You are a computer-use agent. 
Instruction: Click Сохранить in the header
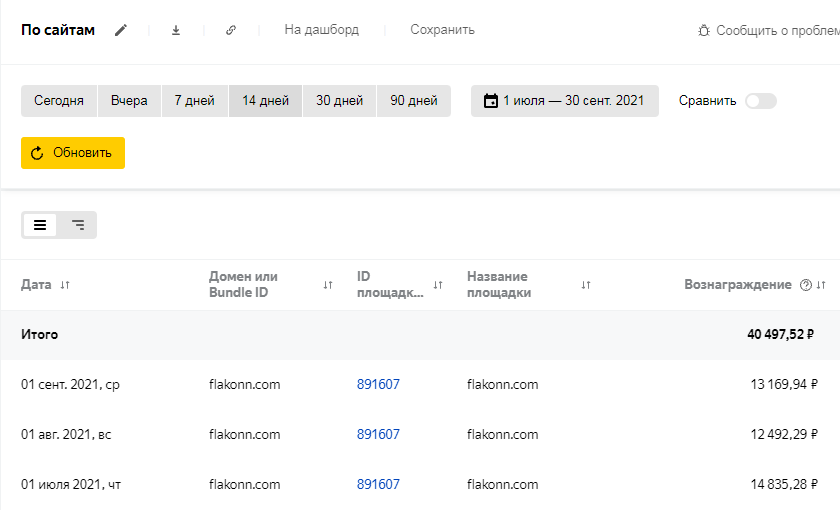point(442,30)
